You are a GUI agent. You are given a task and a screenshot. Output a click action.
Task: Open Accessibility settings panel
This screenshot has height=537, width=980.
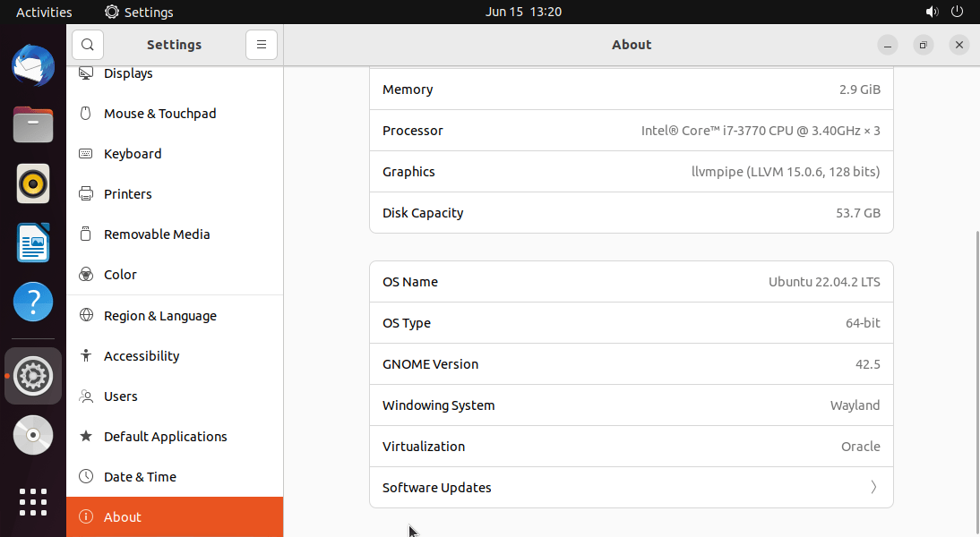click(175, 355)
